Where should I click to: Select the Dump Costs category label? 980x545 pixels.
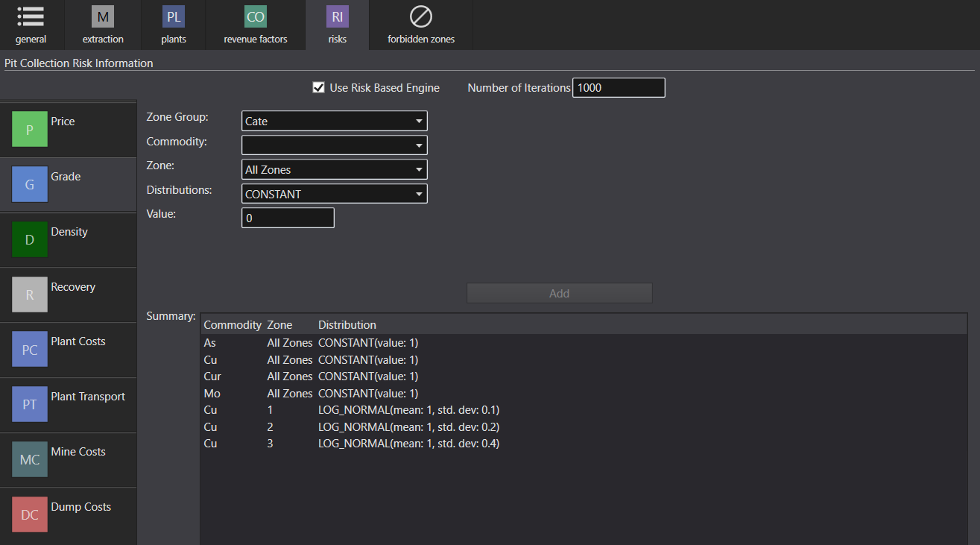point(80,507)
